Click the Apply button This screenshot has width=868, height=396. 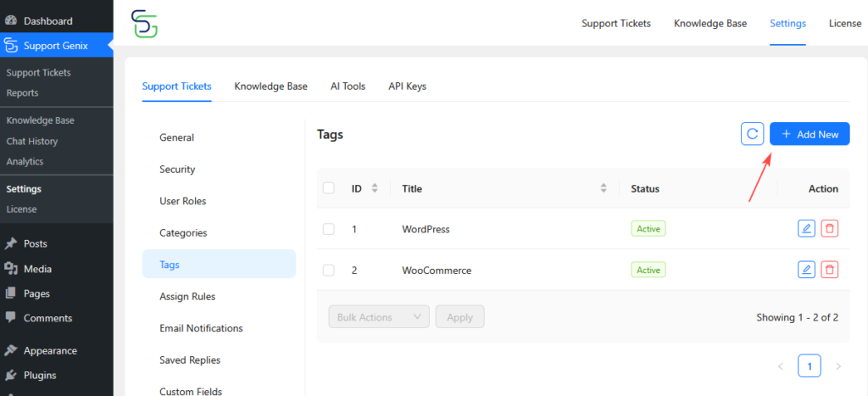[x=460, y=317]
